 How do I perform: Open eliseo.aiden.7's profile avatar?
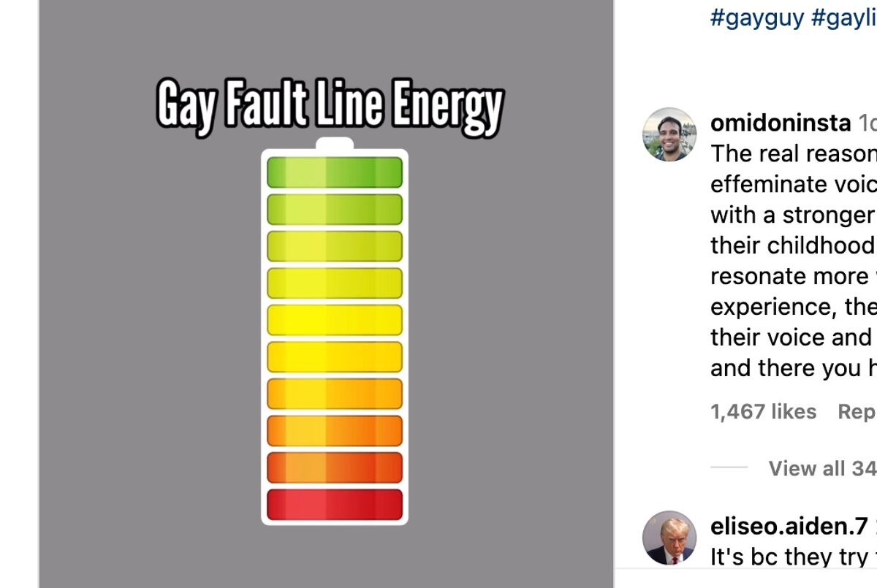click(x=669, y=538)
